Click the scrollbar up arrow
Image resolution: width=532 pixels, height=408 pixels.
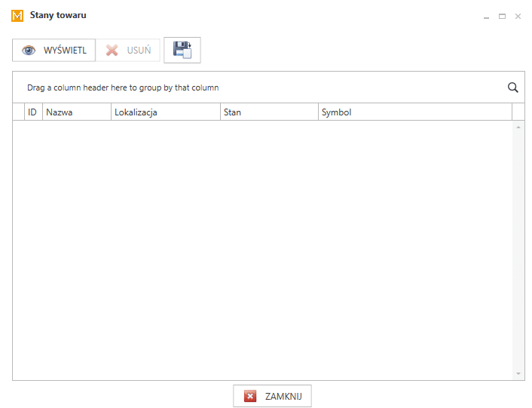518,127
